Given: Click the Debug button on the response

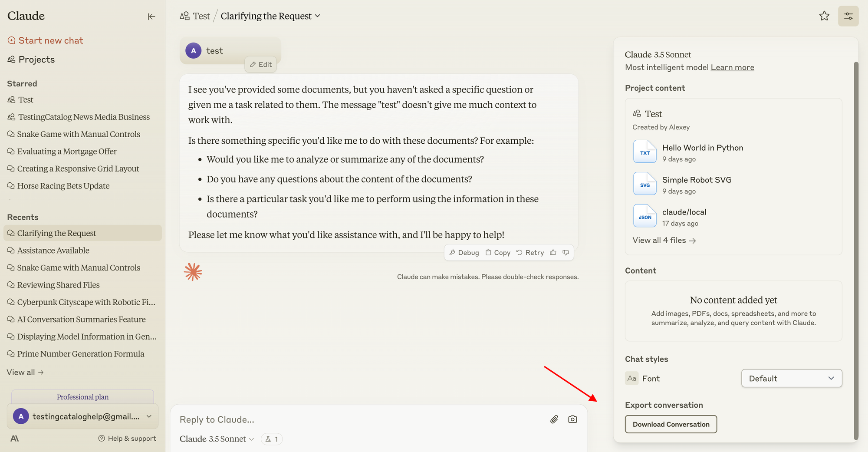Looking at the screenshot, I should tap(464, 253).
